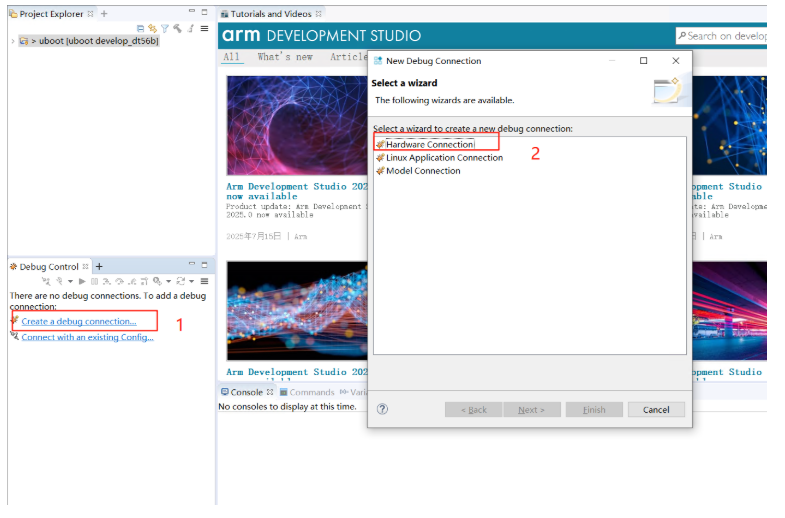Add new view next to Project Explorer tab

click(x=104, y=14)
